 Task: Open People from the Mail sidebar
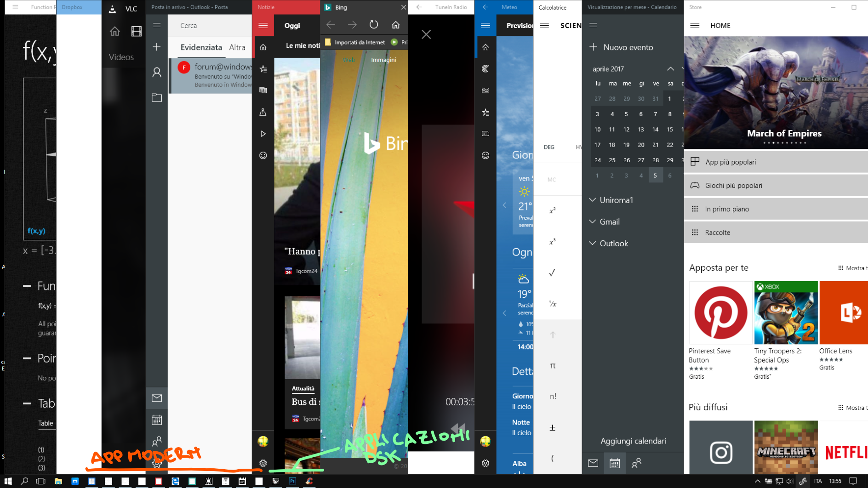157,441
